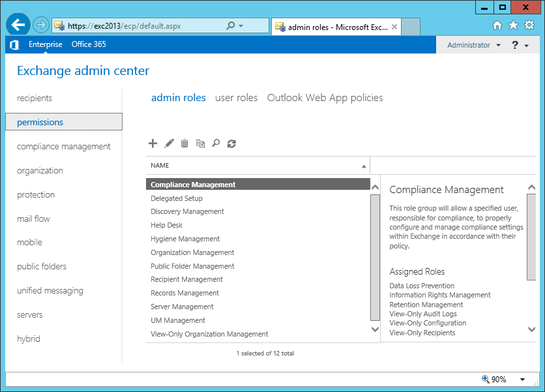
Task: Switch to the Office 365 section
Action: 89,44
